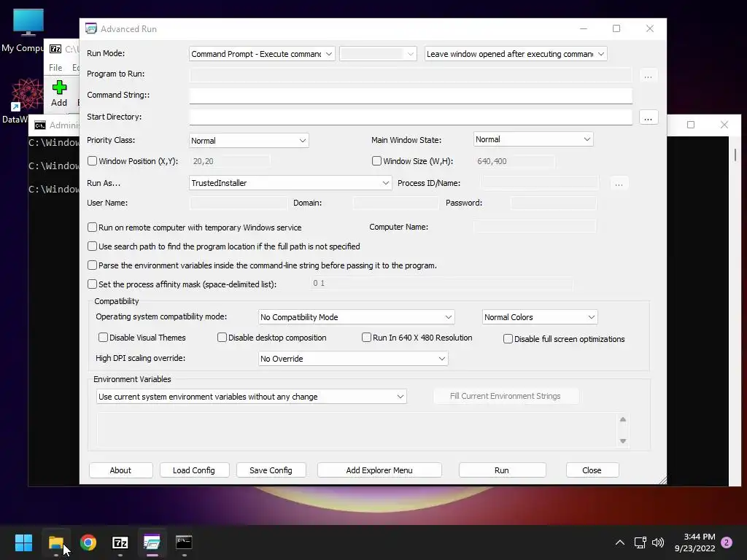Screen dimensions: 747x560
Task: Open the My Computer desktop icon
Action: click(28, 31)
